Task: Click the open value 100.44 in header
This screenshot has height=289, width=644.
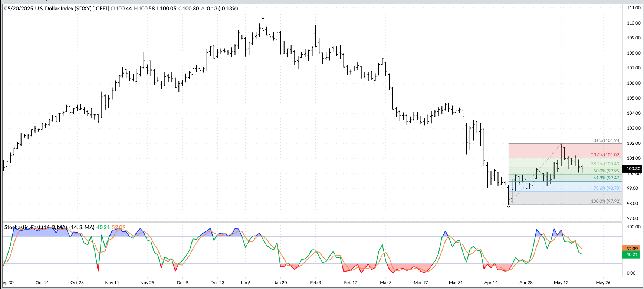Action: tap(124, 9)
